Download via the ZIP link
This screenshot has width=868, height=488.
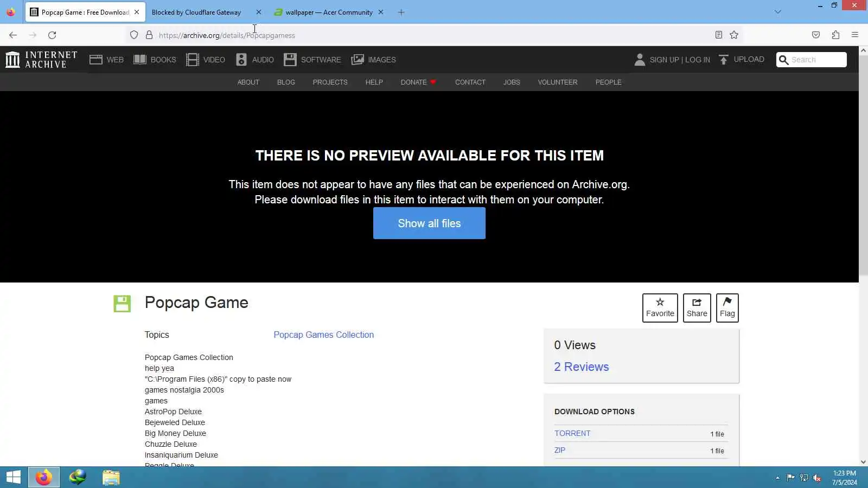pos(560,450)
